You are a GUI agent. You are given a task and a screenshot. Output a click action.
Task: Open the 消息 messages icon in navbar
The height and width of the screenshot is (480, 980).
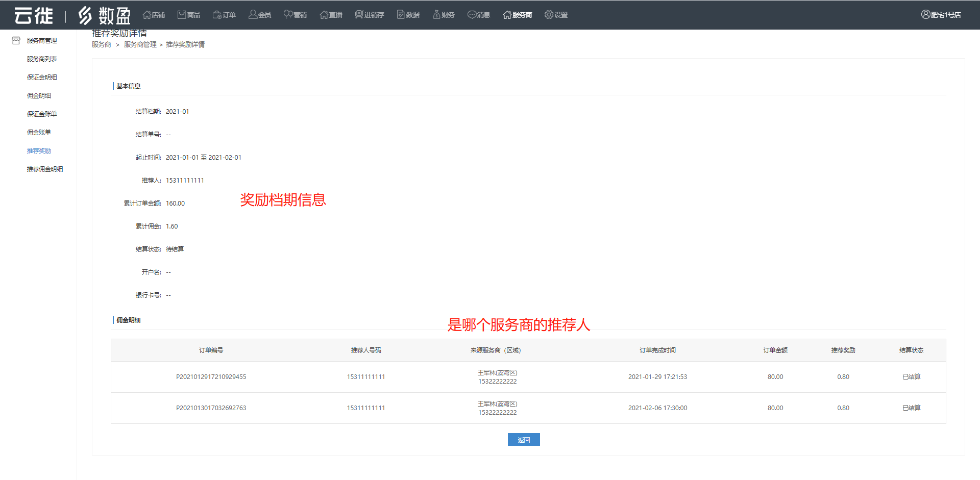[472, 15]
